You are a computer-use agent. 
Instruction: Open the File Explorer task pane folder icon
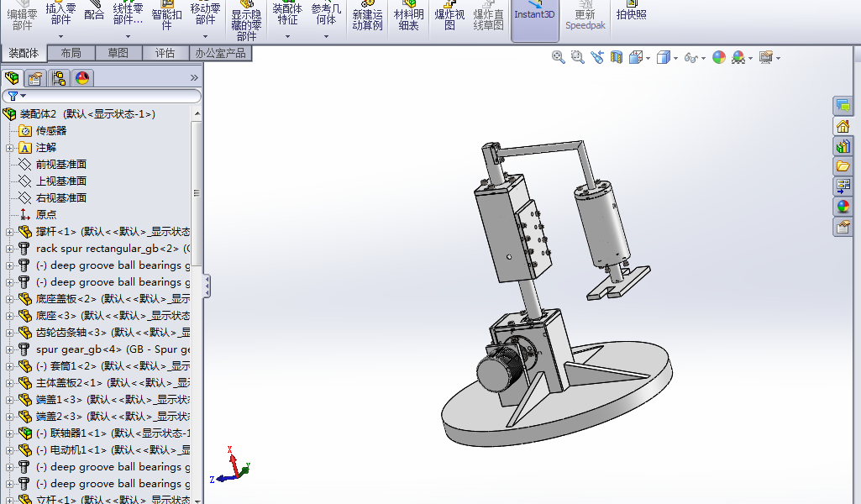tap(843, 166)
